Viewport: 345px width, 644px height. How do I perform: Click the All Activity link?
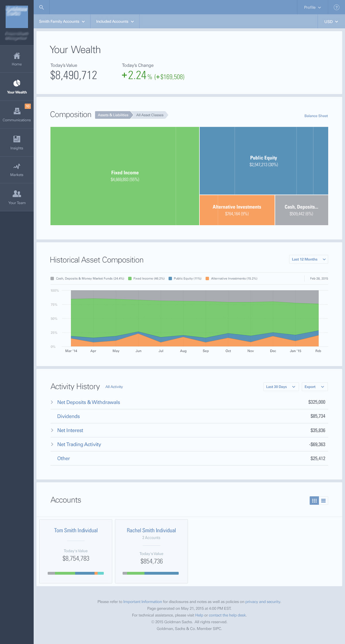(114, 387)
